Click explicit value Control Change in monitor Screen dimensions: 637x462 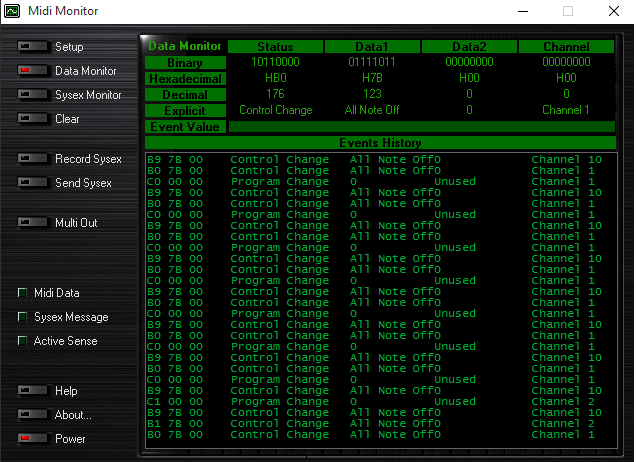tap(275, 110)
